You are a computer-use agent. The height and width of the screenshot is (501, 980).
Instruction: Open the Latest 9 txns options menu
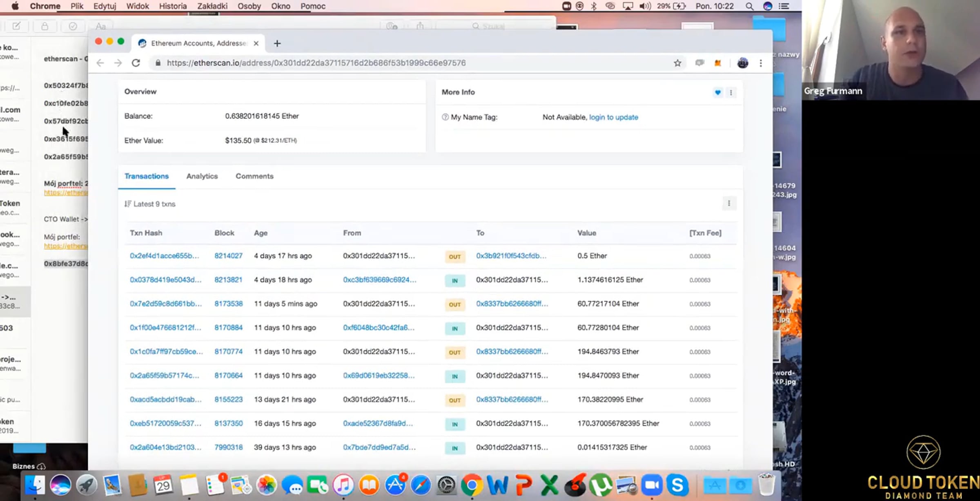coord(729,203)
